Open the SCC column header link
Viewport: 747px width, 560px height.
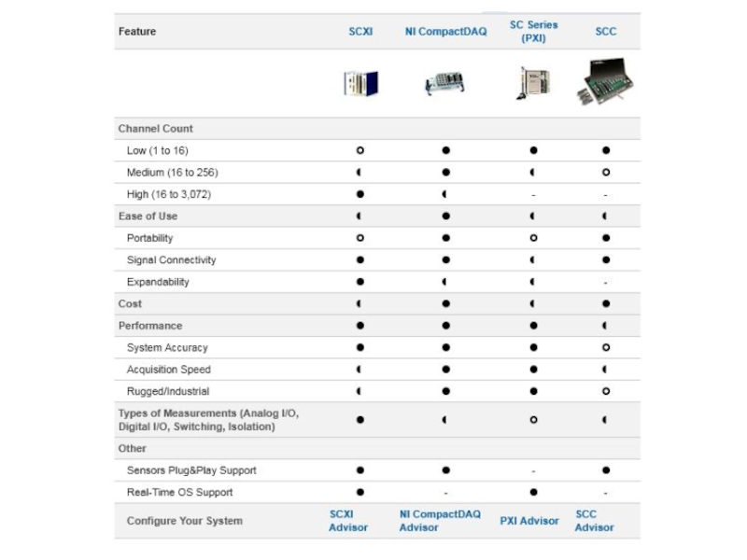[x=606, y=32]
